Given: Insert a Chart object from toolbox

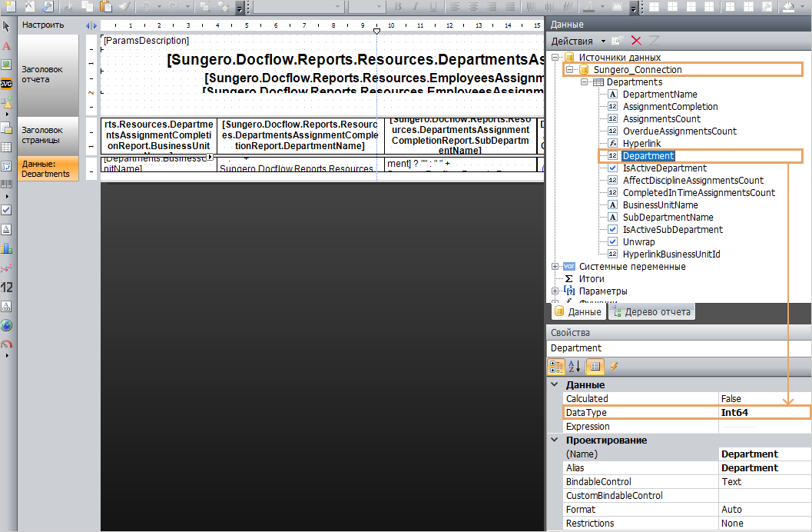Looking at the screenshot, I should [x=6, y=248].
